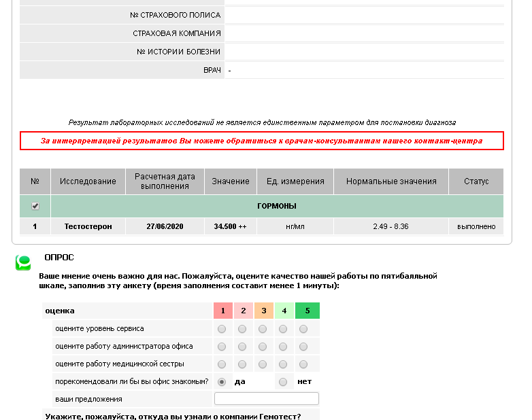Select the Тестостерон test name
532x420 pixels.
[x=88, y=226]
